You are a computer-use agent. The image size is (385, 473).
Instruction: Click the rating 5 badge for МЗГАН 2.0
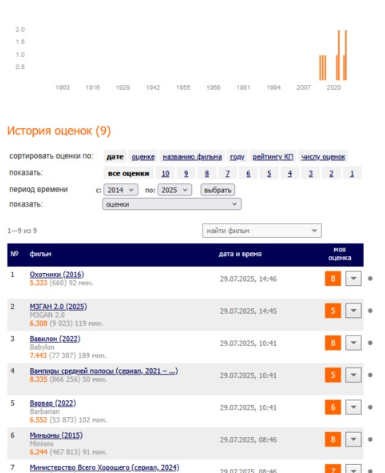(333, 311)
